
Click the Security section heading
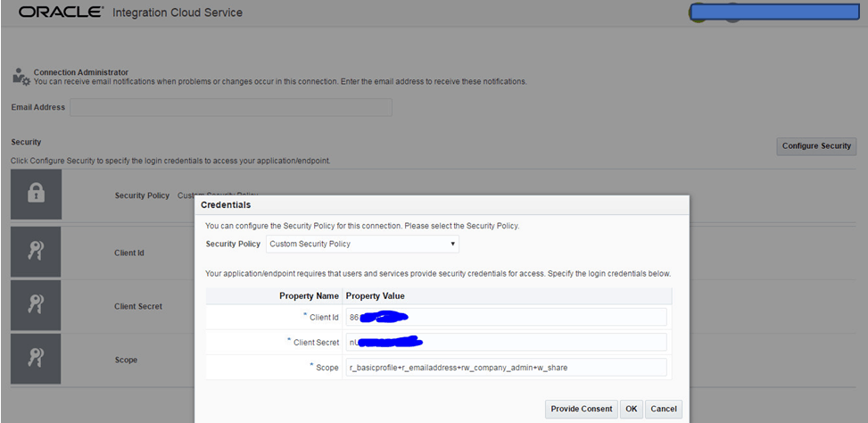[26, 142]
